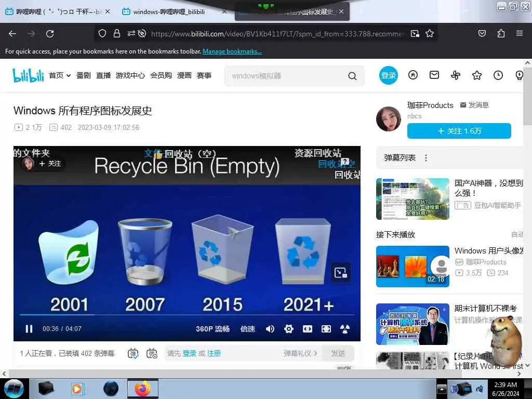The width and height of the screenshot is (532, 399).
Task: Open the watch history clock icon
Action: tap(498, 75)
